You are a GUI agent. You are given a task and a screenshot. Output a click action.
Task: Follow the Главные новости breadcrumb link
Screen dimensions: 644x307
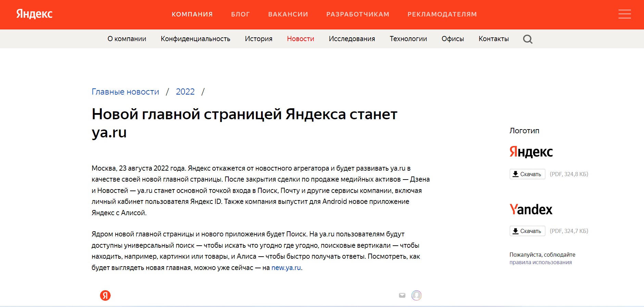coord(125,92)
